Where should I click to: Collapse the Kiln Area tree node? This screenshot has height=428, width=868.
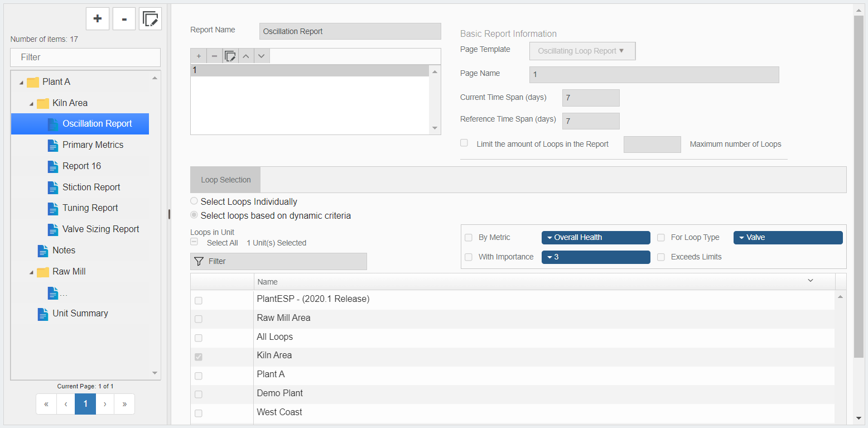[31, 104]
